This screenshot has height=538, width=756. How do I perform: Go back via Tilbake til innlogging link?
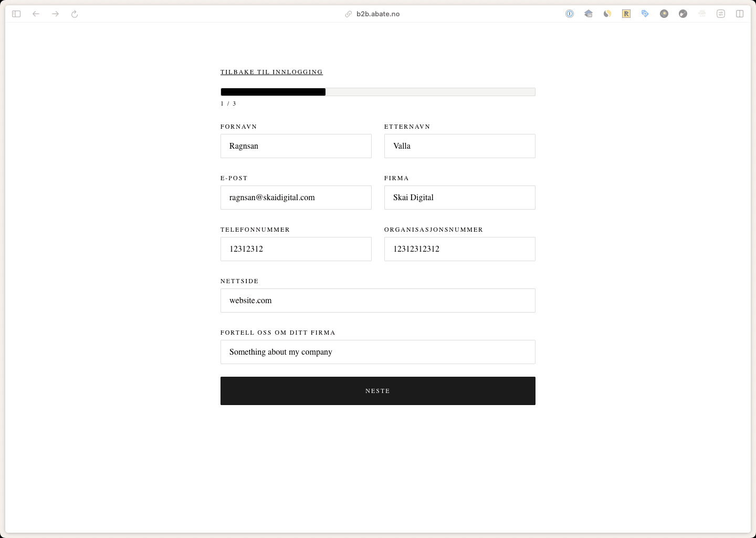coord(271,72)
